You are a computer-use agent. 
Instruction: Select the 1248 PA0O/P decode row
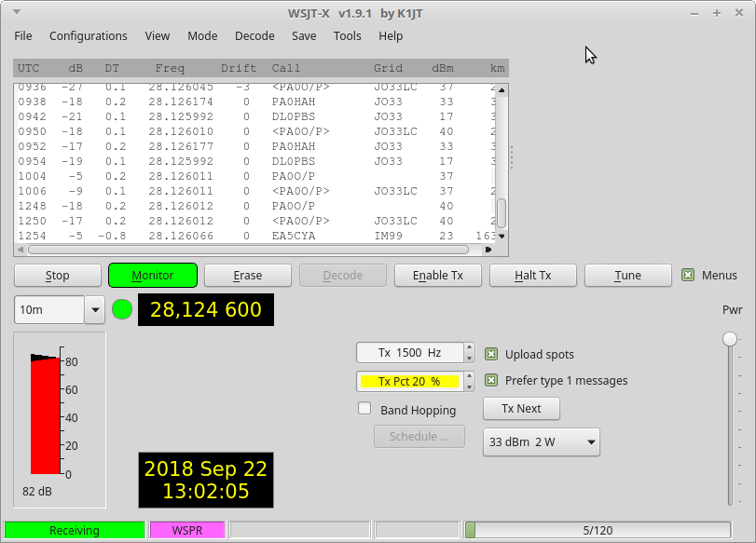pos(255,206)
